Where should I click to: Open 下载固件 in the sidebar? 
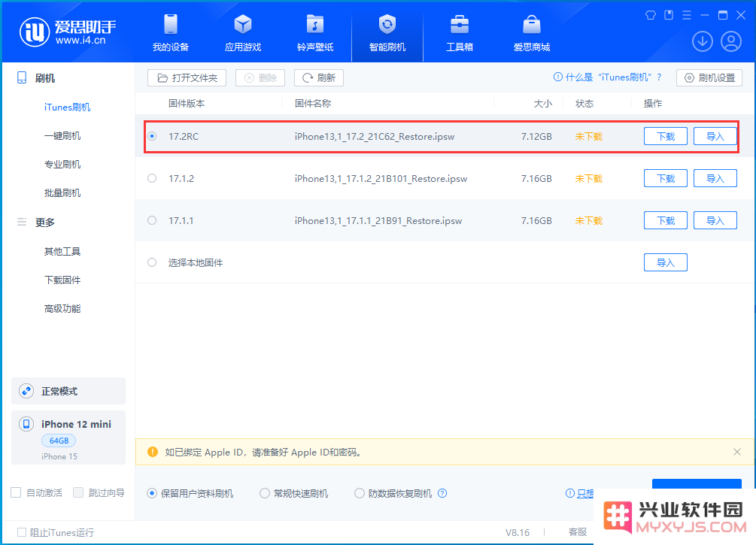62,280
